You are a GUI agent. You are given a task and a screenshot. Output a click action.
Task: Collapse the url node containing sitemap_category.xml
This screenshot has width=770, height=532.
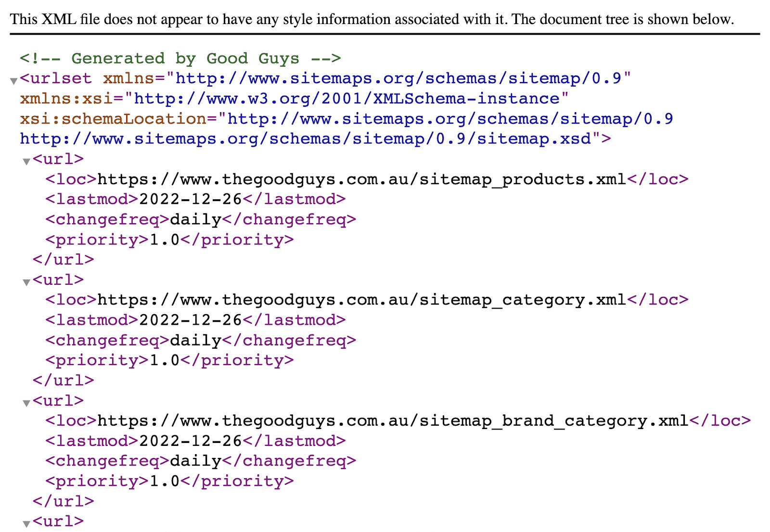[26, 282]
